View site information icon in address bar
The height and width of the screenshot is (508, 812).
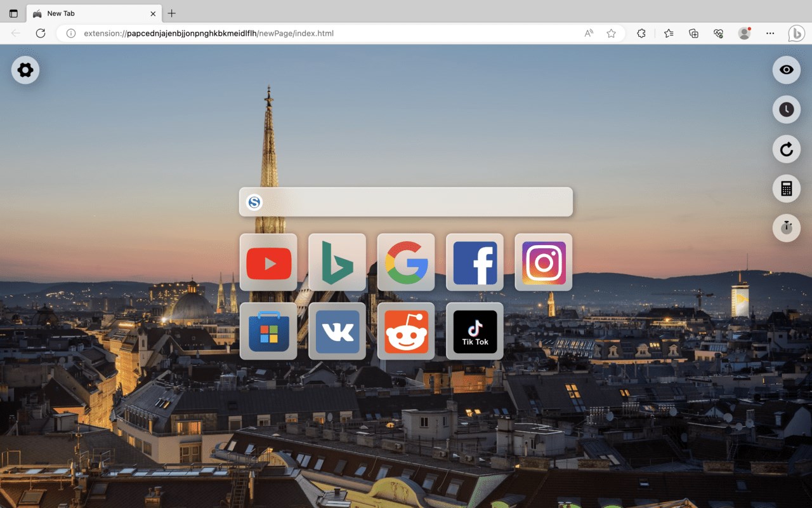(x=71, y=33)
